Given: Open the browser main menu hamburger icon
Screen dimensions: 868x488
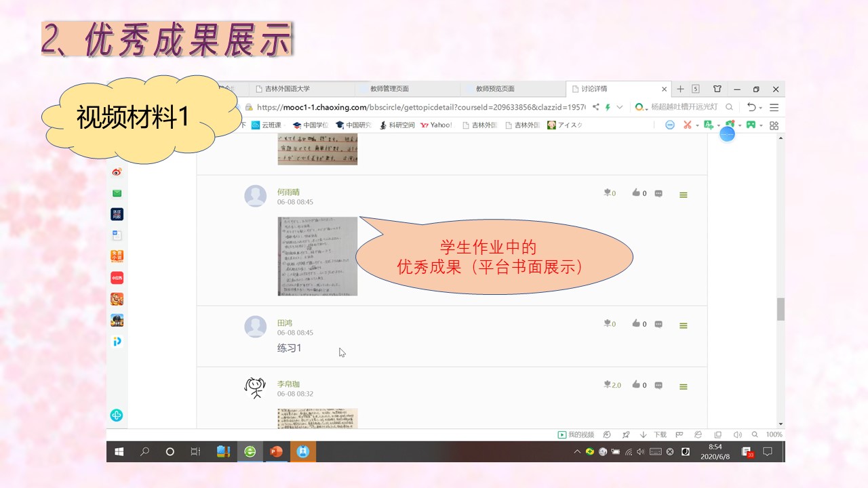Looking at the screenshot, I should pyautogui.click(x=774, y=107).
